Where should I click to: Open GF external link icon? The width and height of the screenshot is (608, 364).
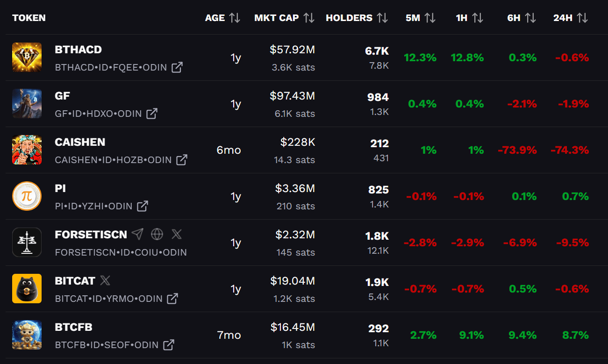tap(152, 114)
